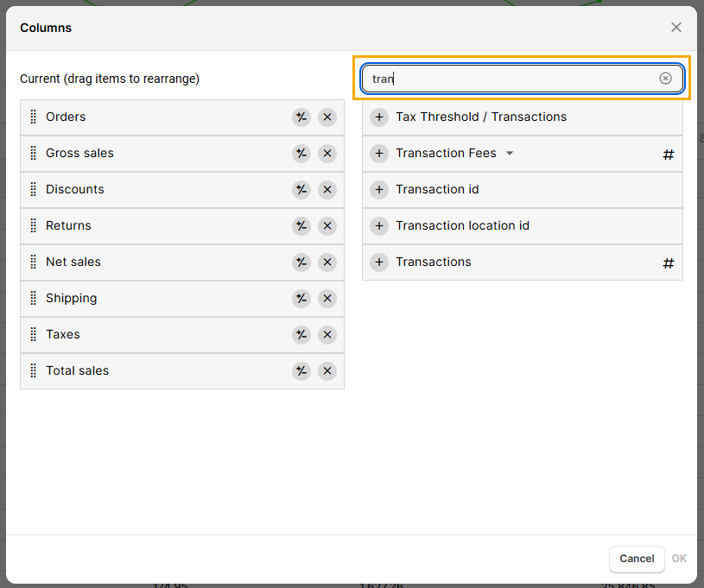The height and width of the screenshot is (588, 704).
Task: Click the number format icon for Transaction Fees
Action: [x=668, y=155]
